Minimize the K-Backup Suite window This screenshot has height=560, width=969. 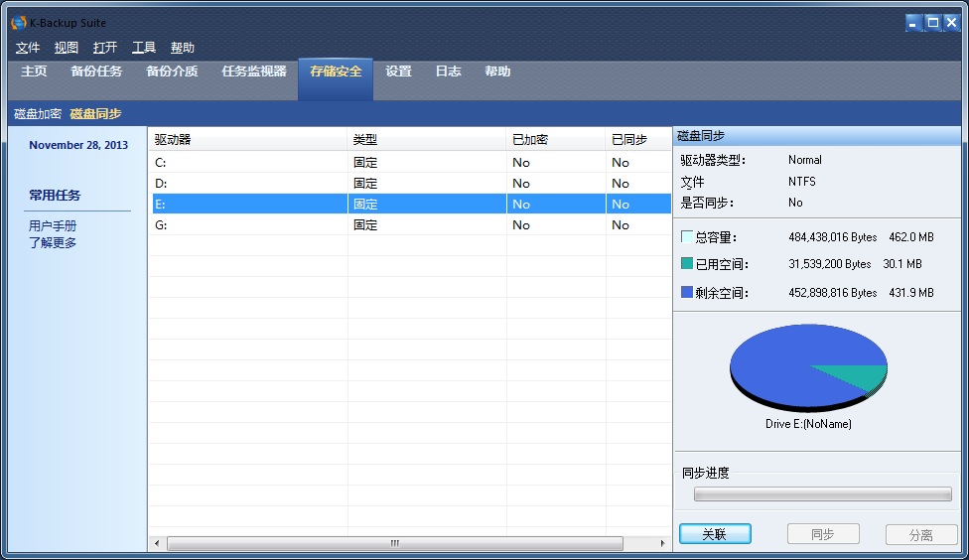(x=914, y=23)
